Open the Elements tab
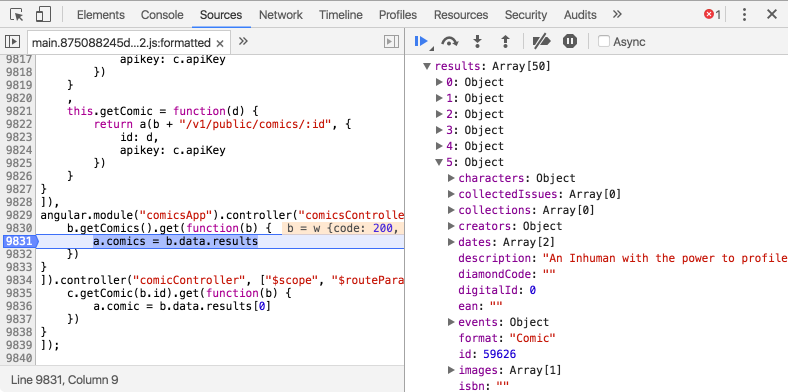Viewport: 788px width, 392px height. coord(101,15)
